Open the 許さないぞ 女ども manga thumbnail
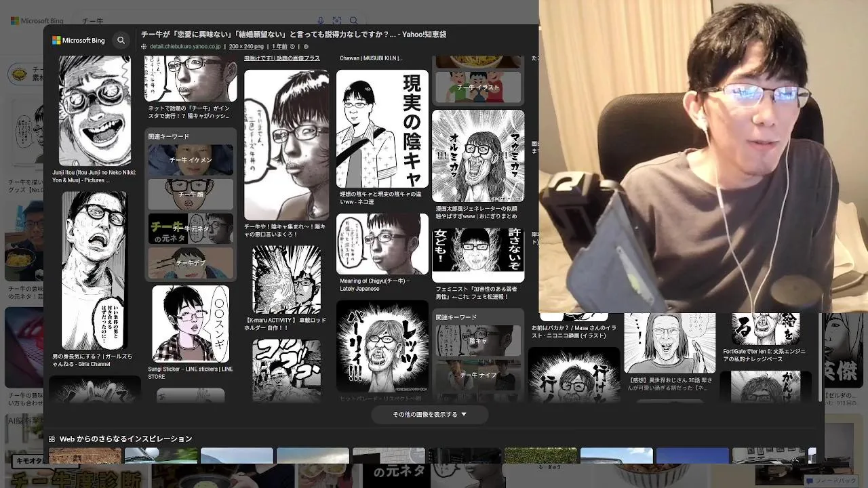The image size is (868, 488). (478, 255)
